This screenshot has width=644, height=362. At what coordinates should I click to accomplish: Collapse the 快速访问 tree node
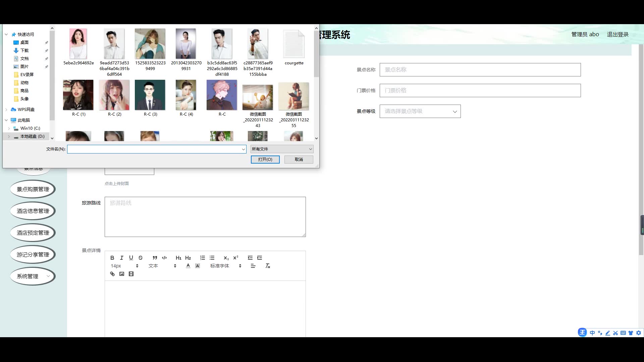click(6, 34)
